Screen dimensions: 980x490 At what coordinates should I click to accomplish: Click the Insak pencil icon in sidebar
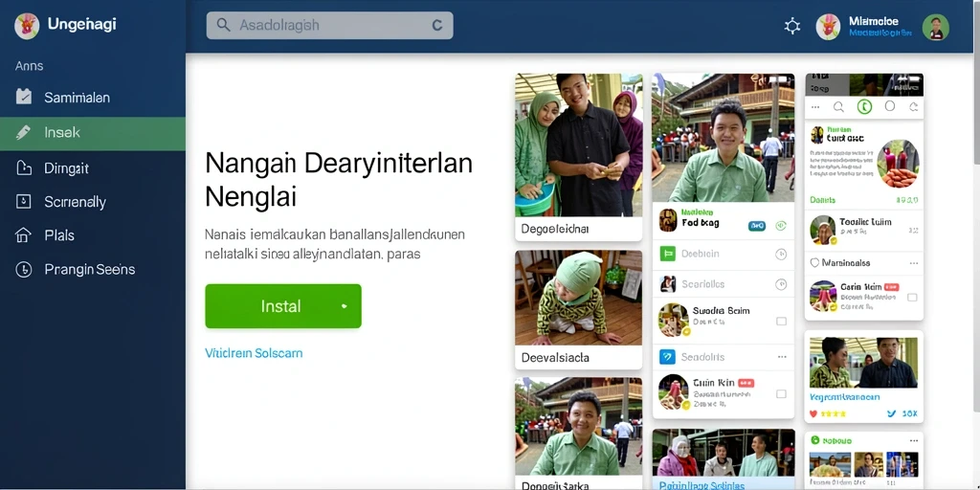[x=23, y=132]
